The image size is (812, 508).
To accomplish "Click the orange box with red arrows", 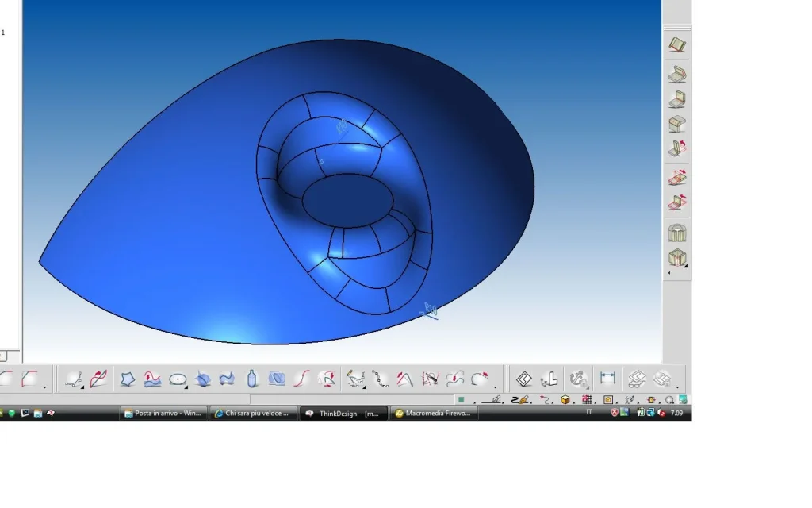I will tap(652, 400).
